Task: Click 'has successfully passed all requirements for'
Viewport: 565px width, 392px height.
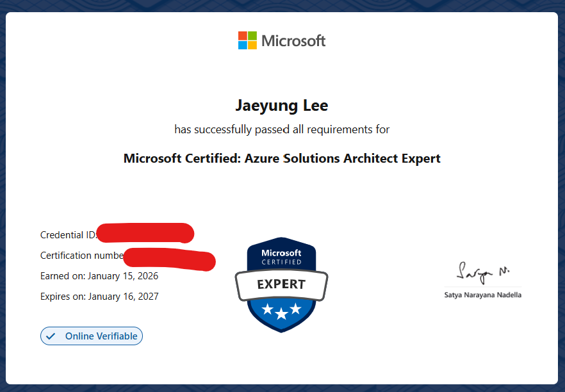Action: [282, 129]
